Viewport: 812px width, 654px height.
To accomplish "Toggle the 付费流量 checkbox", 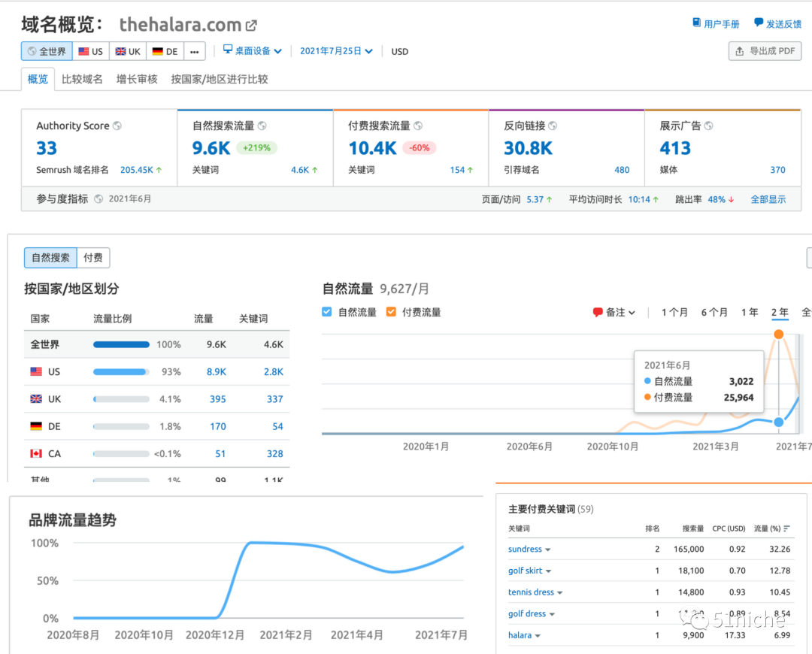I will click(391, 312).
